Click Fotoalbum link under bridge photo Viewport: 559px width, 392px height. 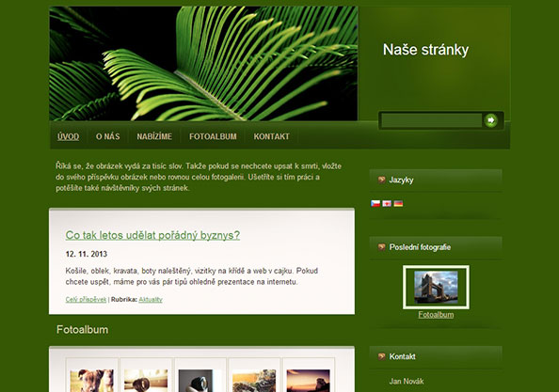[436, 315]
